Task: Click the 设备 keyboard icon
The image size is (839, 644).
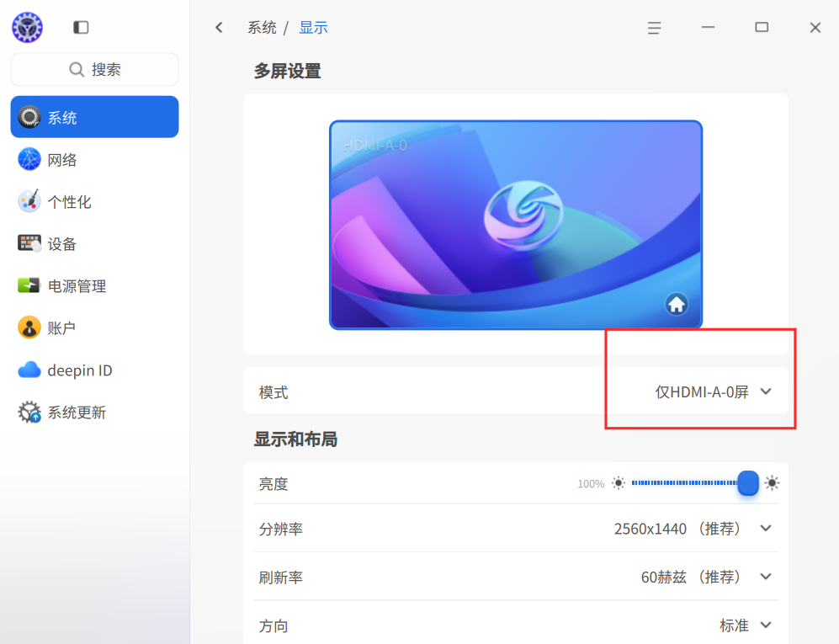Action: click(29, 243)
